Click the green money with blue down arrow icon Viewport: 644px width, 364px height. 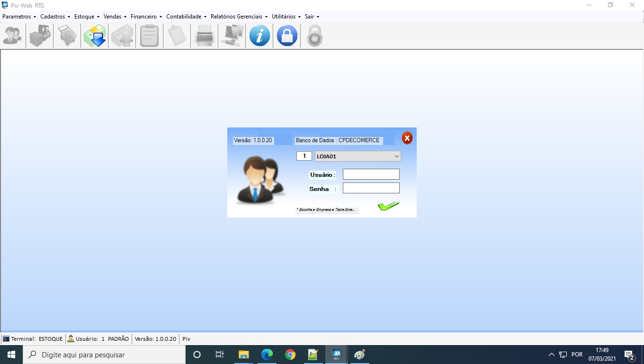coord(95,36)
